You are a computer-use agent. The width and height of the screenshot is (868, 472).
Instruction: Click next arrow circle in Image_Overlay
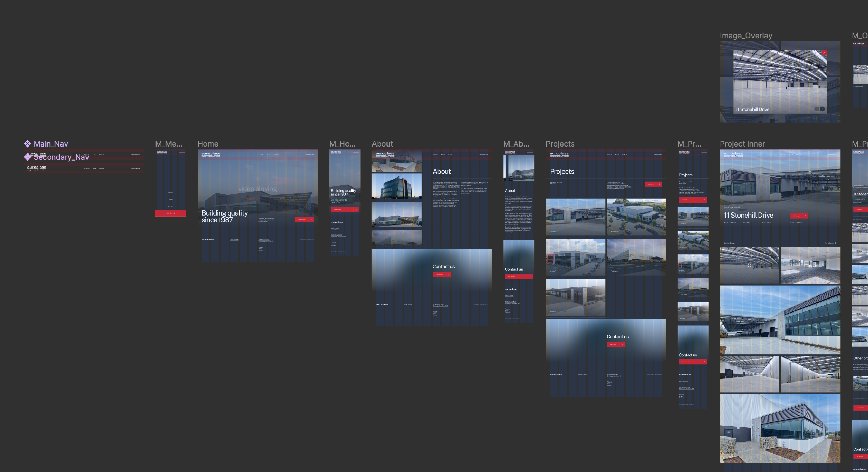coord(823,109)
